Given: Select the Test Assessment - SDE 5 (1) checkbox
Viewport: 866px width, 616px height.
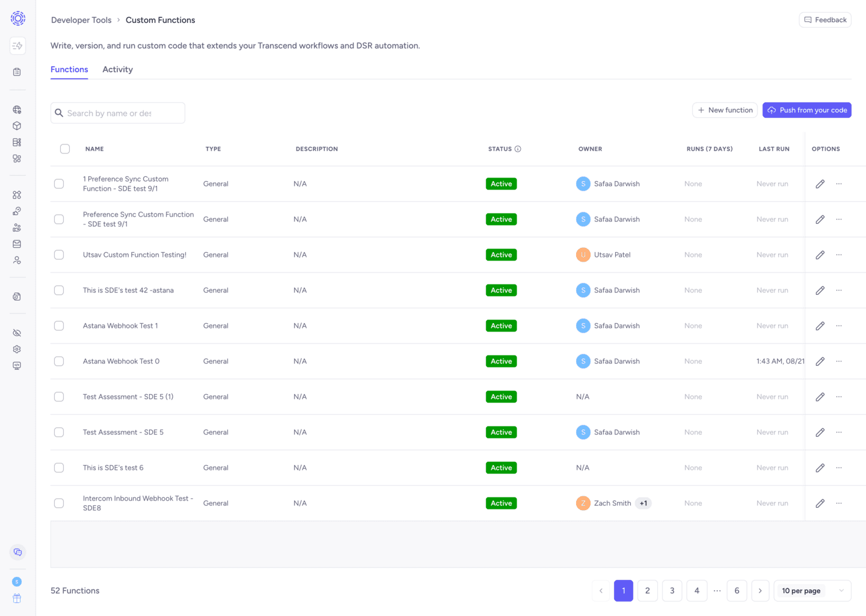Looking at the screenshot, I should [59, 397].
